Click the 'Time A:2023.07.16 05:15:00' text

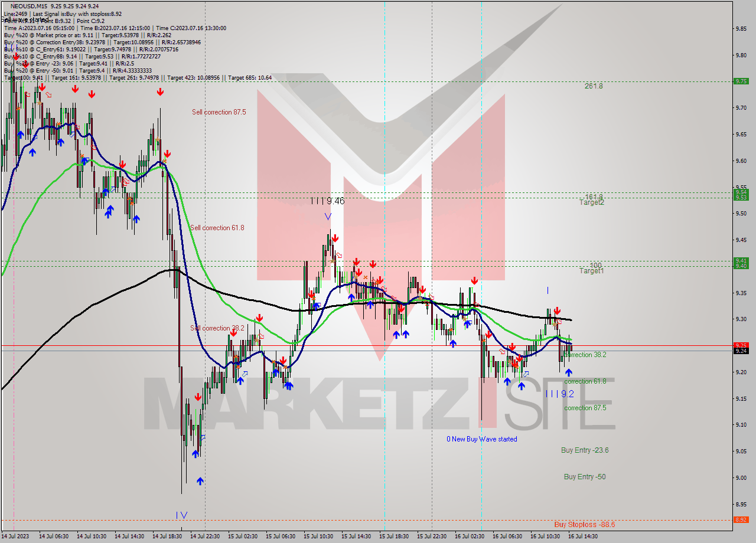[x=39, y=28]
